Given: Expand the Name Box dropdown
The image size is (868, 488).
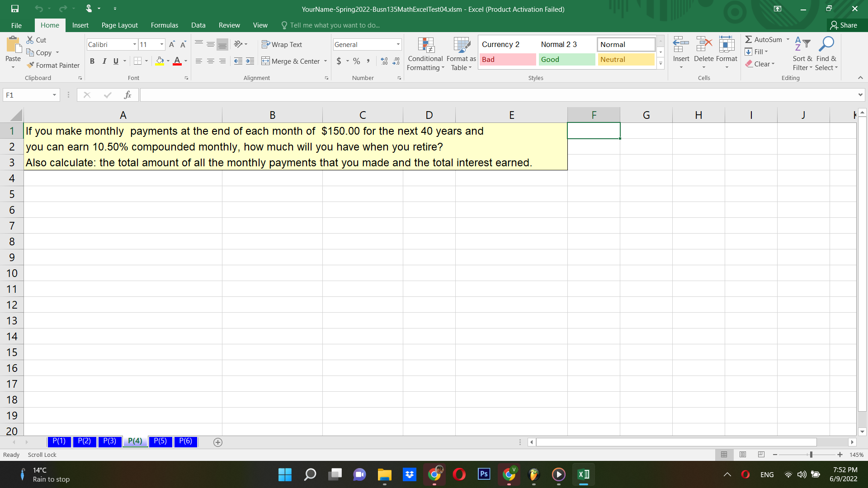Looking at the screenshot, I should [54, 95].
